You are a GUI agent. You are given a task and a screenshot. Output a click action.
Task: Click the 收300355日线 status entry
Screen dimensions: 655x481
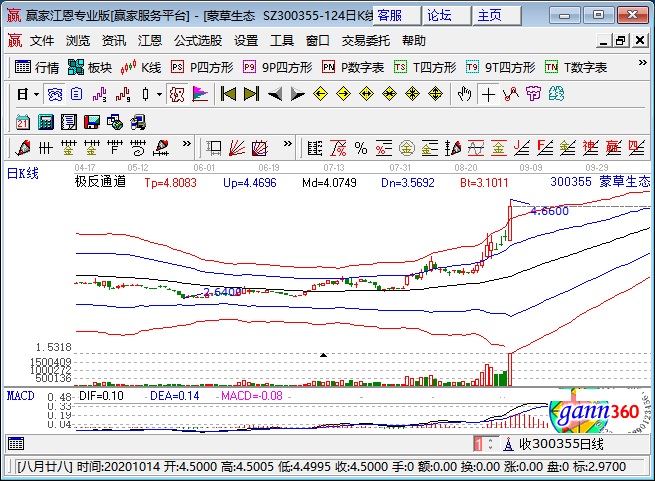(x=561, y=444)
